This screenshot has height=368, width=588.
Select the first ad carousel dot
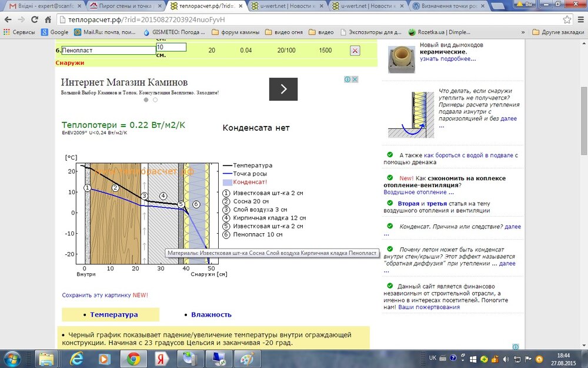[x=146, y=100]
